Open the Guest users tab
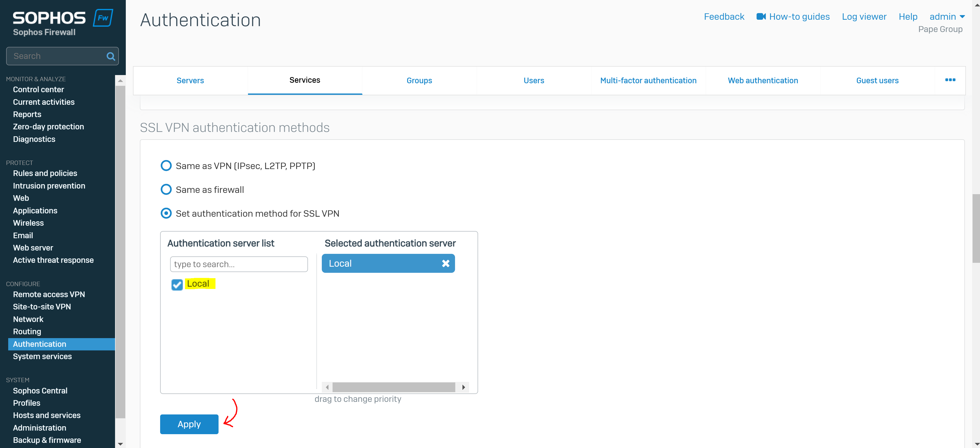980x448 pixels. click(877, 81)
